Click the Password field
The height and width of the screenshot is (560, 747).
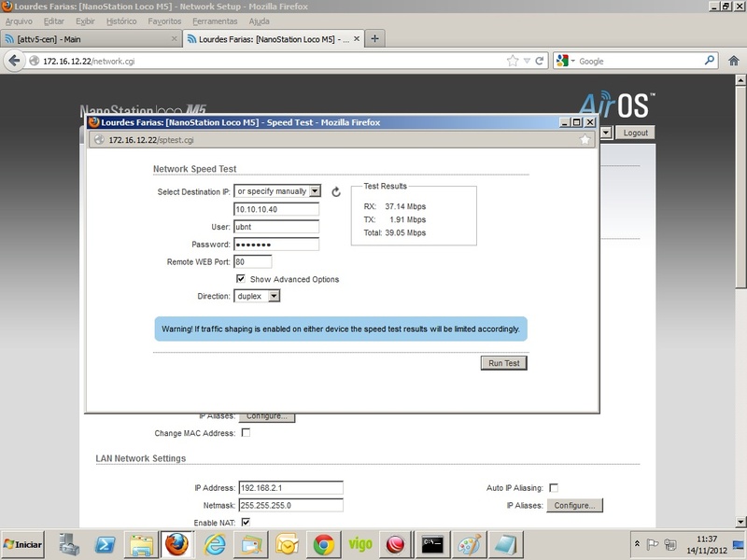click(x=276, y=245)
